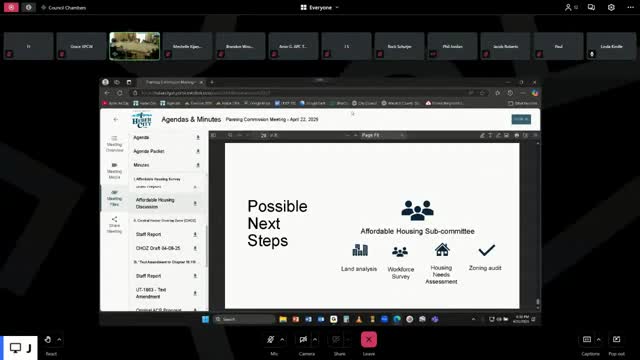Open PowerPoint from the taskbar
This screenshot has width=640, height=360.
[296, 319]
